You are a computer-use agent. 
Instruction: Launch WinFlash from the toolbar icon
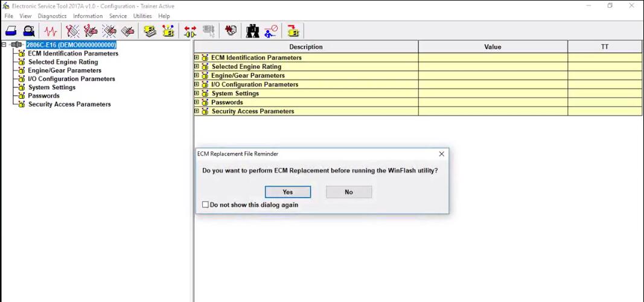click(293, 31)
